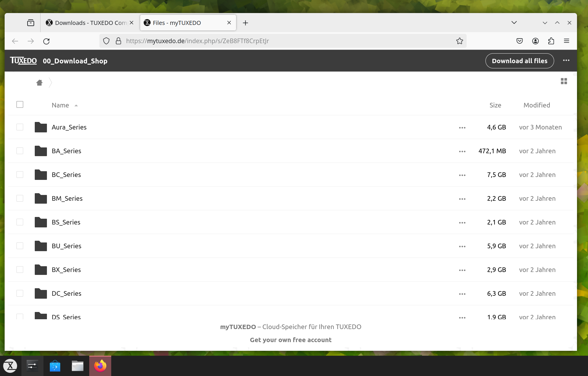Open Firefox account menu

tap(535, 41)
